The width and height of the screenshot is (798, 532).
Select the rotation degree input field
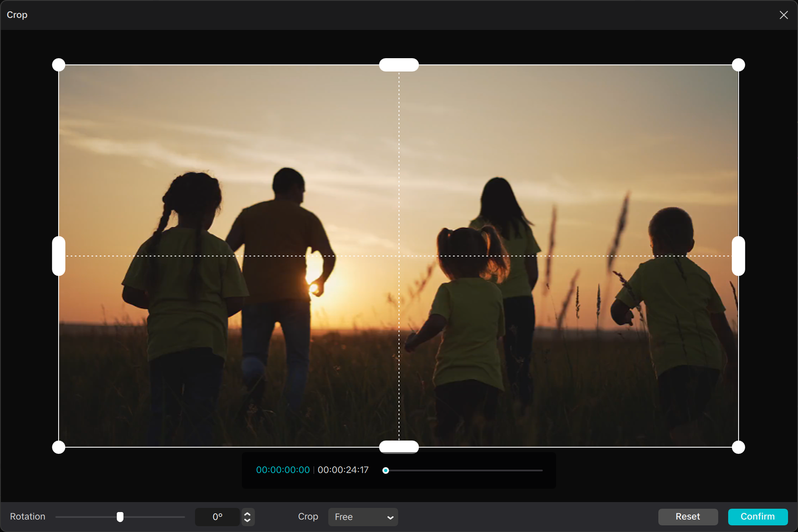(217, 517)
